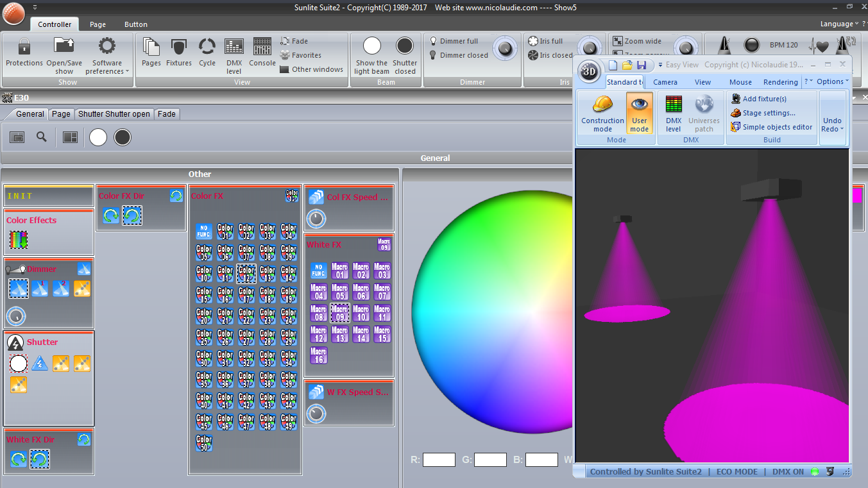868x488 pixels.
Task: Open Universes patch in 3D viewer
Action: pos(704,112)
